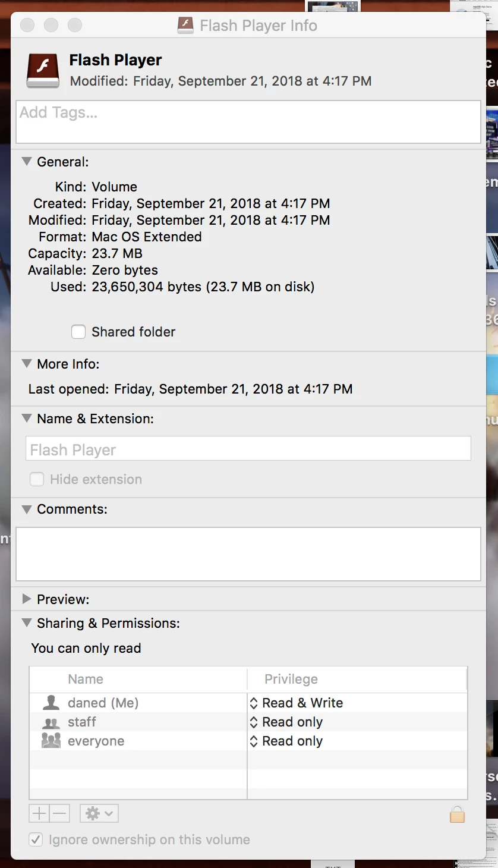The height and width of the screenshot is (868, 498).
Task: Toggle the Hide extension checkbox
Action: pos(37,479)
